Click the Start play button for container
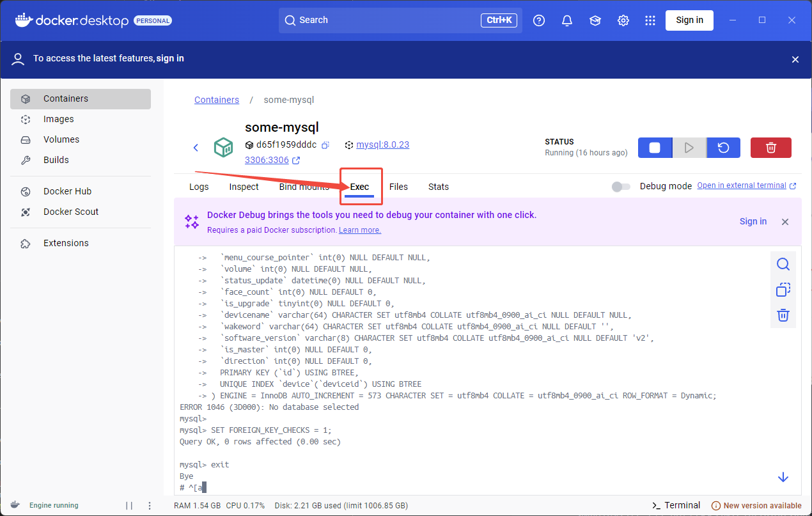 (x=689, y=148)
